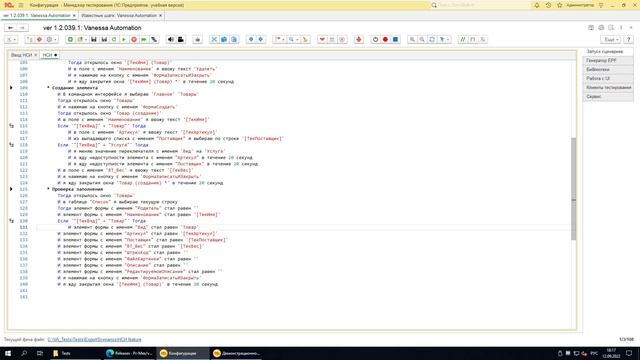Click the double-slash comment icon

point(462,40)
